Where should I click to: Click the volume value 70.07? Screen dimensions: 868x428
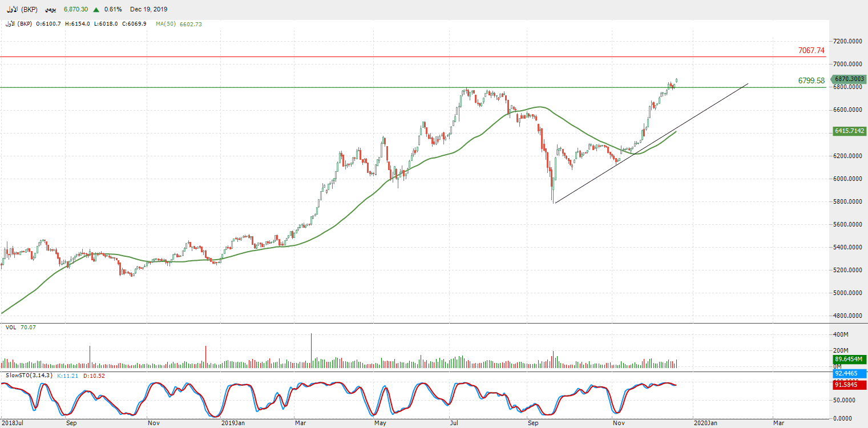[29, 328]
